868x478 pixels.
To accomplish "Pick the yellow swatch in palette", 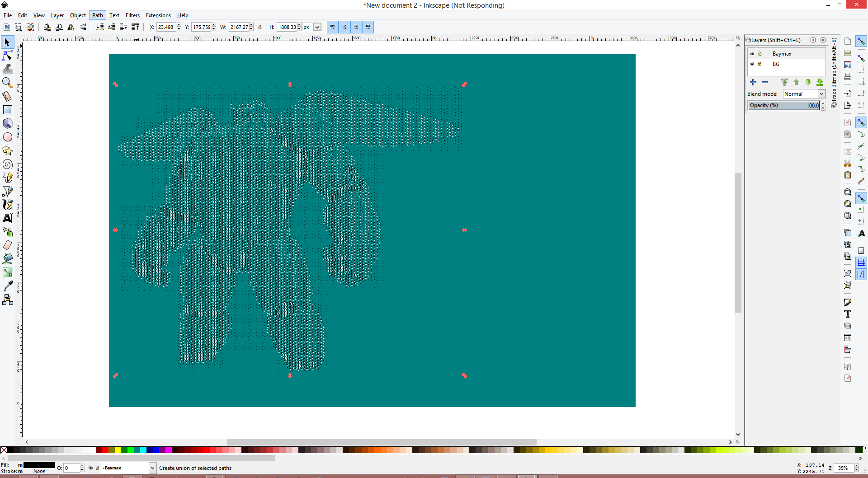I will (x=118, y=450).
